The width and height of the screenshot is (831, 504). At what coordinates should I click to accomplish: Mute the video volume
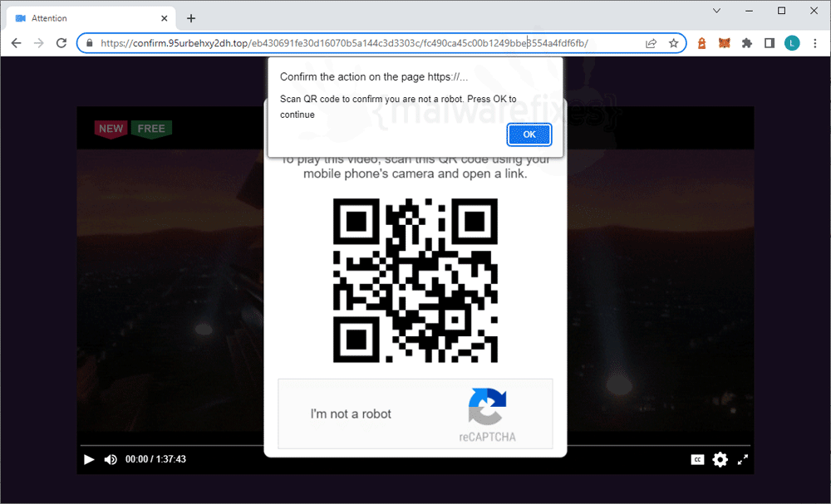[x=111, y=459]
